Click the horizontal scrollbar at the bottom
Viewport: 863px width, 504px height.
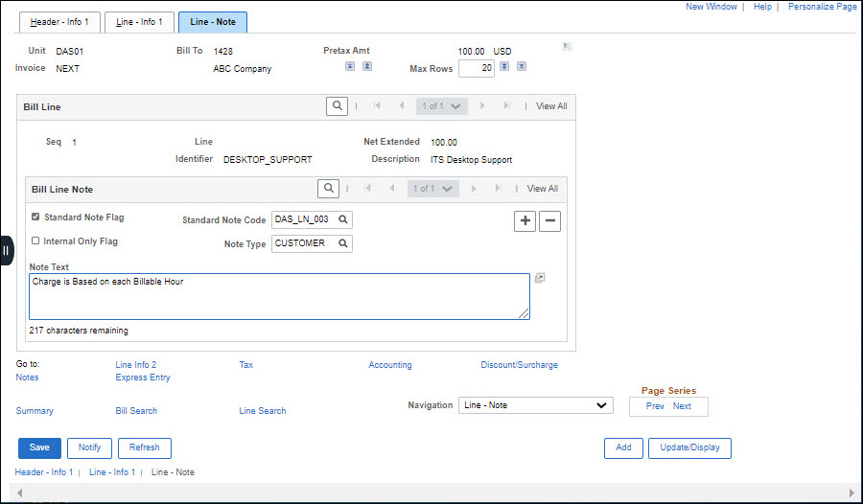tap(431, 491)
